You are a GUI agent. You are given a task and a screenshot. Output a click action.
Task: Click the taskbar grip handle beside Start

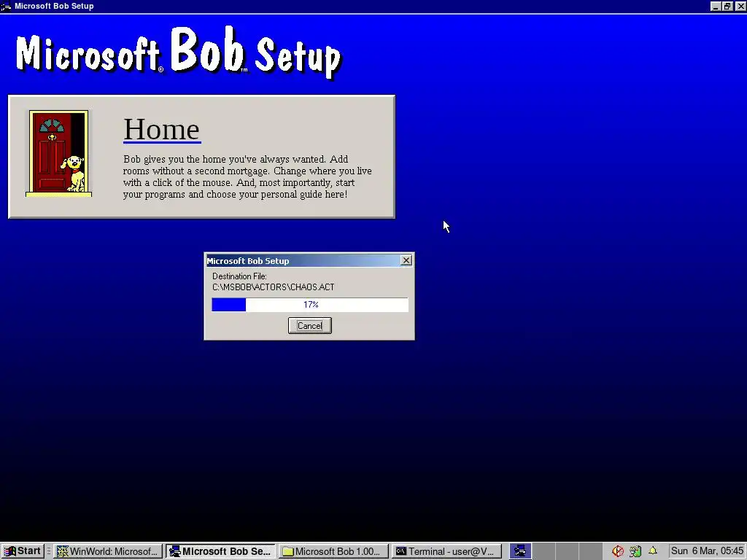click(x=49, y=551)
